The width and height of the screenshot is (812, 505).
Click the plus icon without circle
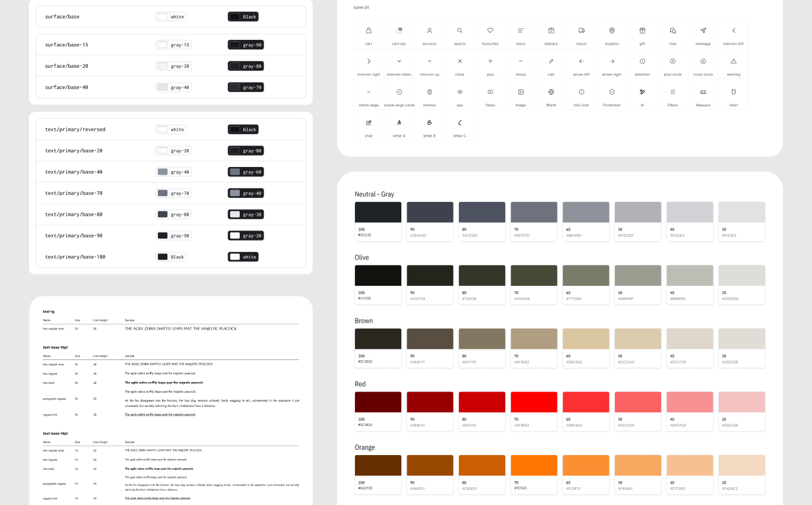490,61
